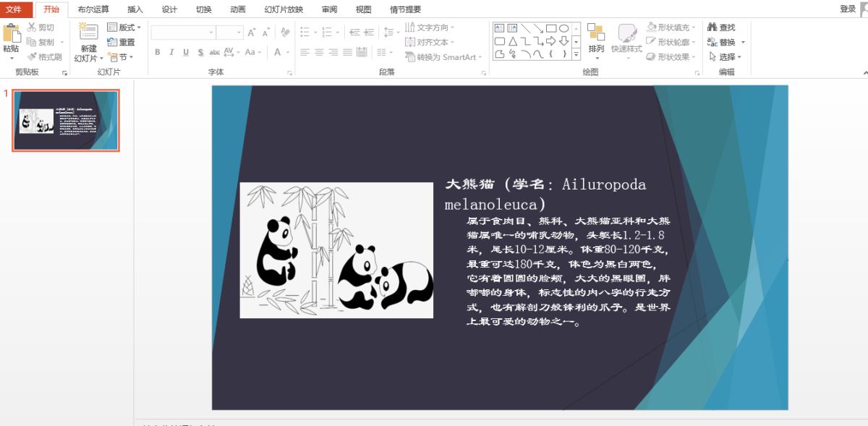Expand the shapes gallery with More arrow
Screen dimensions: 868x426
pos(576,55)
